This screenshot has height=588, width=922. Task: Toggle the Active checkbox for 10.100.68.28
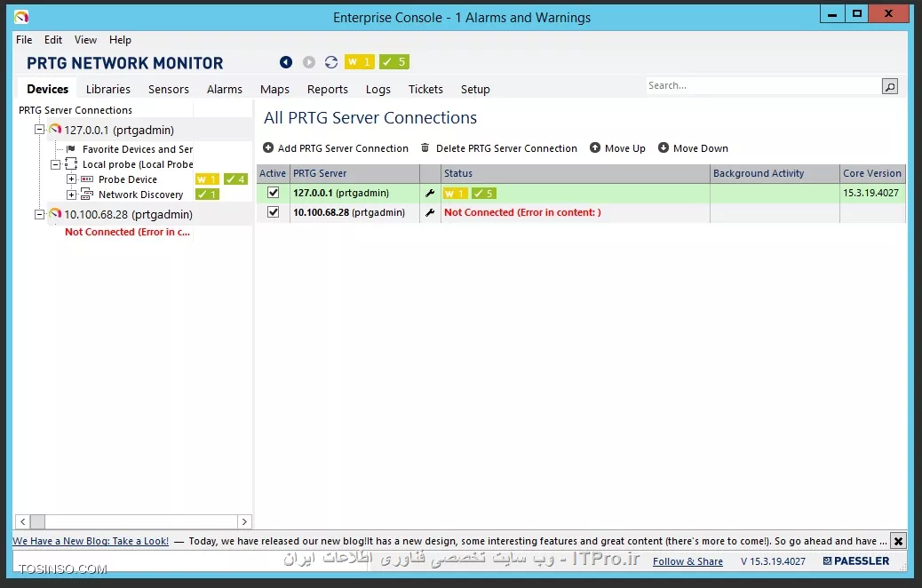(273, 211)
